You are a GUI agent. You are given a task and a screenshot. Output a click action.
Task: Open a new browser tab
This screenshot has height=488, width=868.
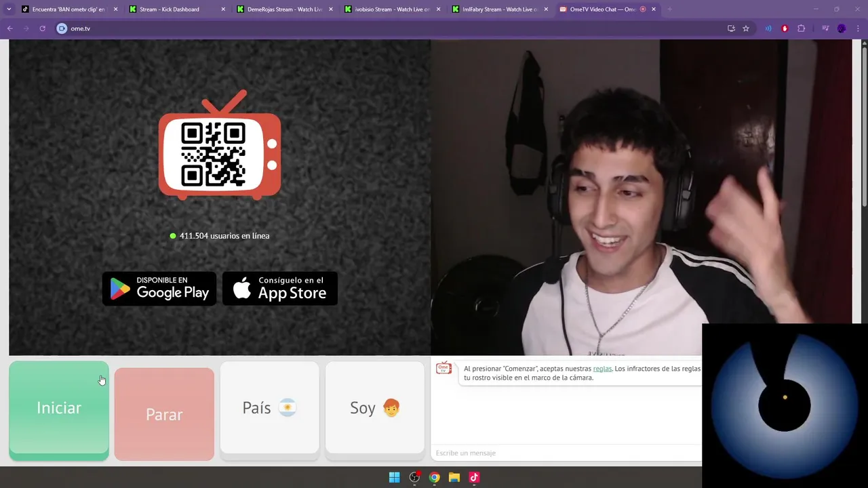669,9
